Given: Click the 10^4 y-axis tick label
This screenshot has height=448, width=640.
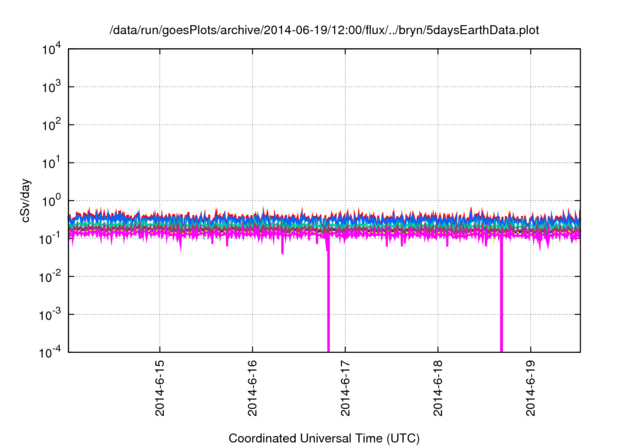Looking at the screenshot, I should 51,50.
